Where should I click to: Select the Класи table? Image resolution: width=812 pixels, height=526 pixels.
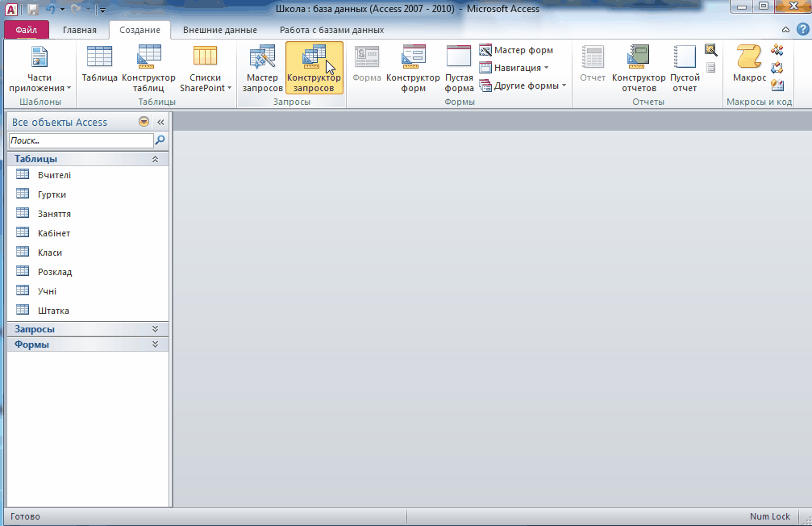[88, 253]
